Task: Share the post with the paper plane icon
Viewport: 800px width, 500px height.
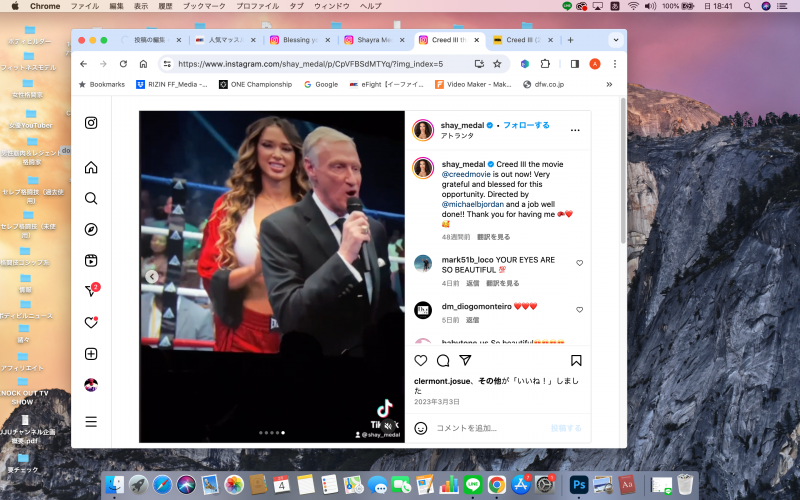Action: 465,360
